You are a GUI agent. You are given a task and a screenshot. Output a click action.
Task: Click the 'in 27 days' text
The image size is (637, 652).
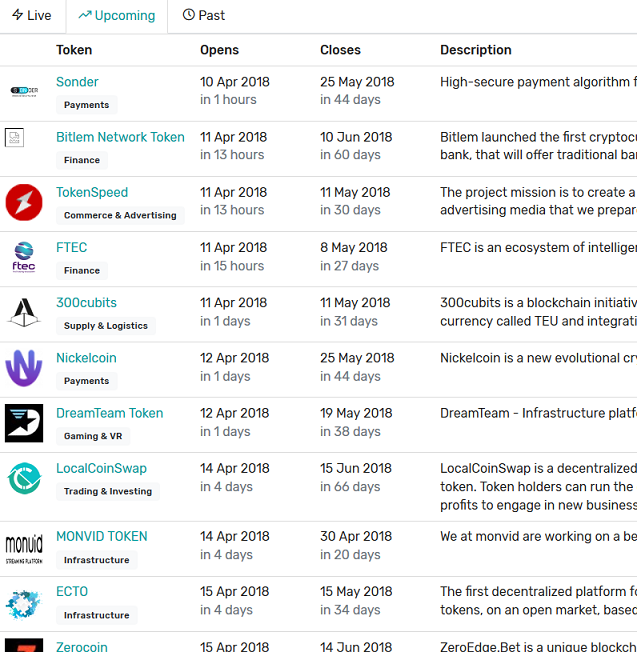[x=349, y=266]
